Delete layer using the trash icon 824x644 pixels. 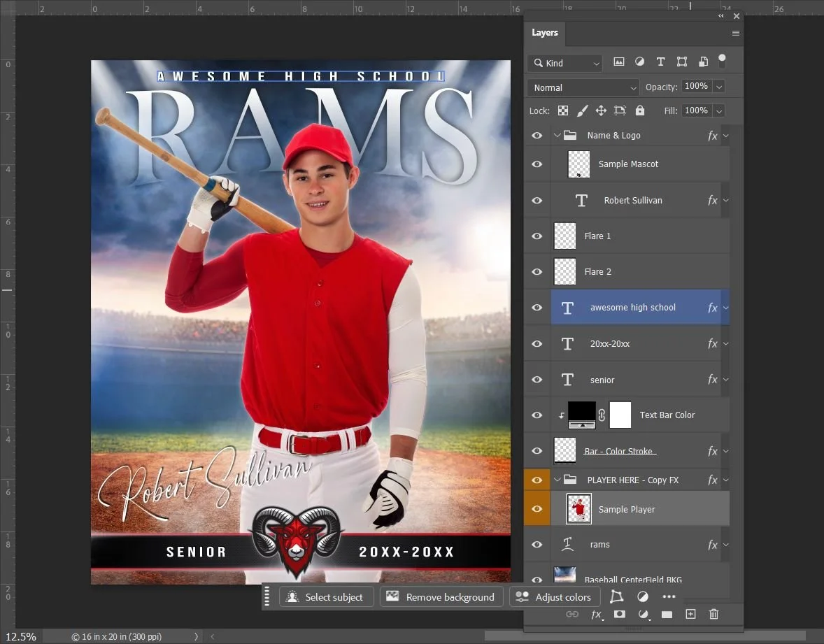point(713,614)
